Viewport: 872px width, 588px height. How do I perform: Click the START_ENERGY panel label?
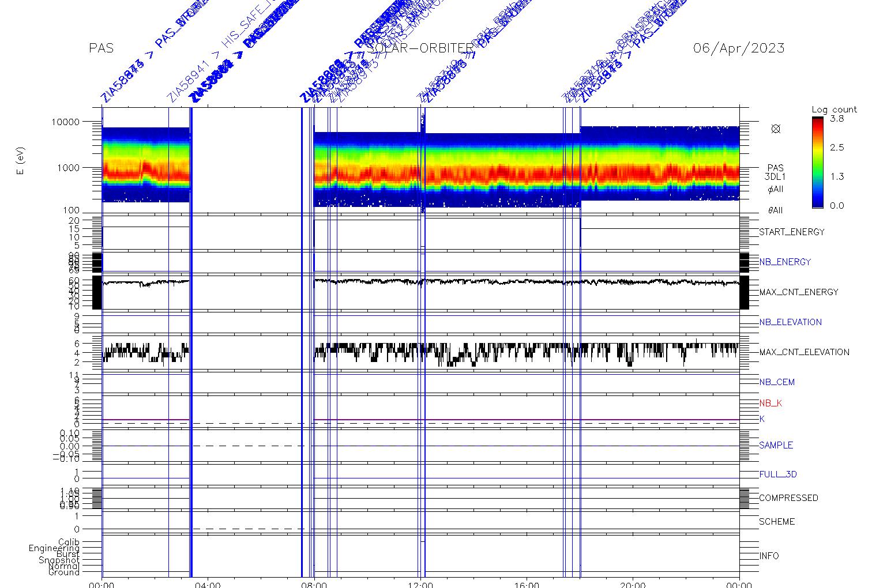(x=792, y=232)
